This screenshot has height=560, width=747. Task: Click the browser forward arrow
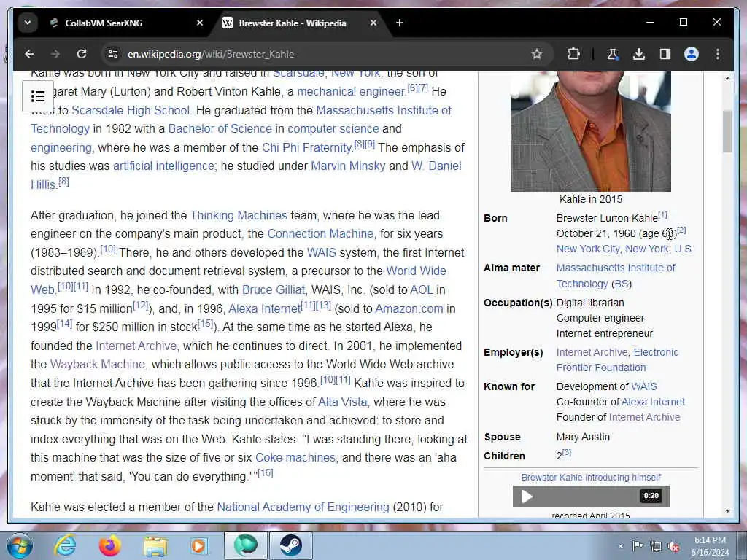55,54
